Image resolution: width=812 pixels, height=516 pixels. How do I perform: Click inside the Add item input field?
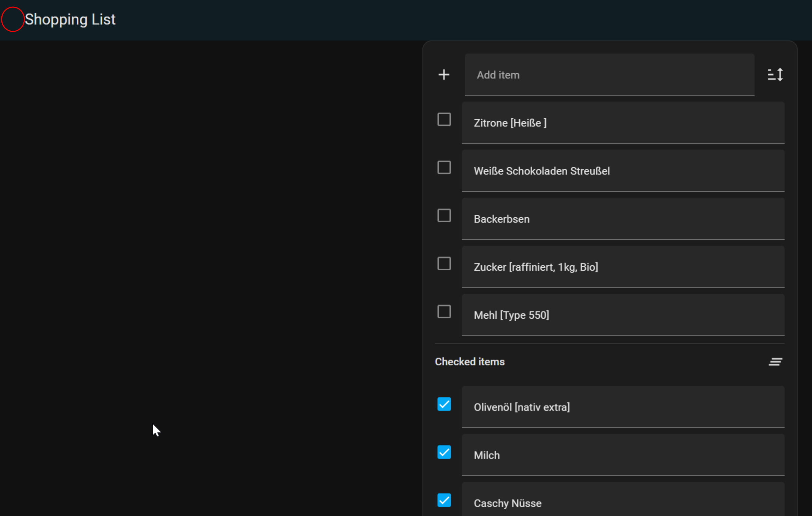click(x=608, y=75)
